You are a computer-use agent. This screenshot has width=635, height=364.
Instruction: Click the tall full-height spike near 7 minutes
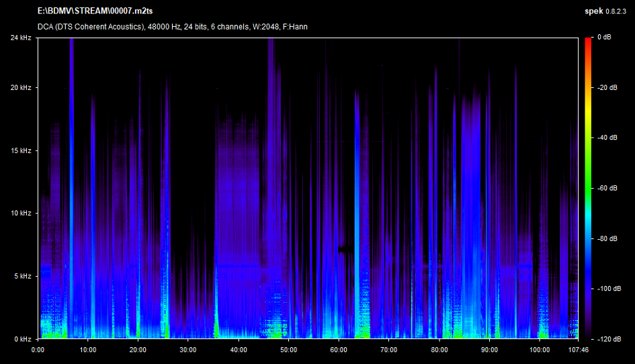tap(71, 168)
